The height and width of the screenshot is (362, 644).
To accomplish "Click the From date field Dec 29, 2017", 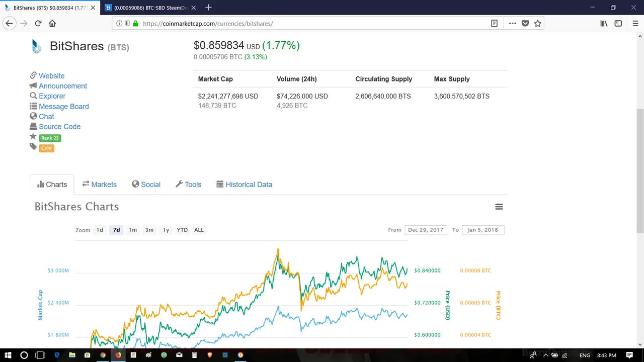I will [x=426, y=230].
